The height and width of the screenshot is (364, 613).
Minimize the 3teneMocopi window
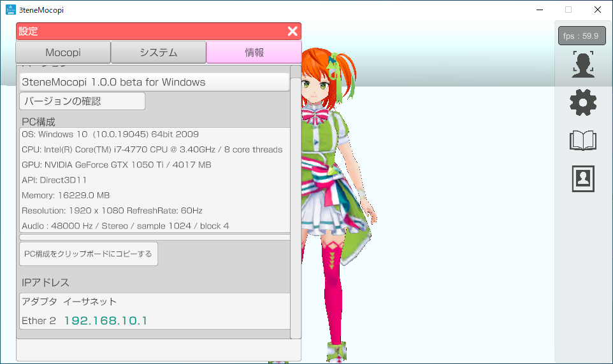(540, 10)
